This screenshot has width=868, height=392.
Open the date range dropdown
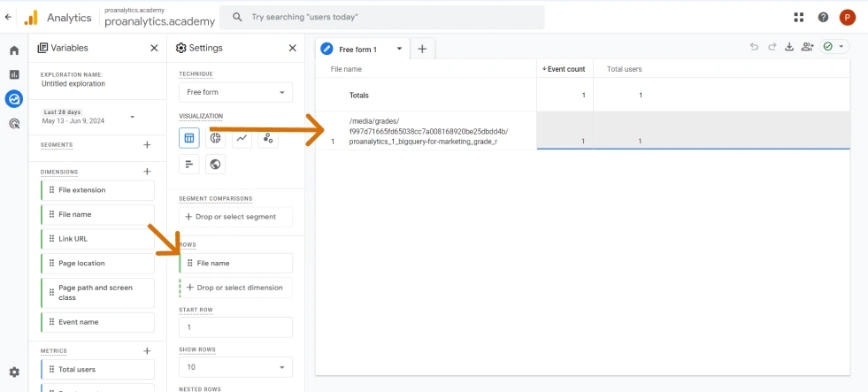click(x=88, y=117)
